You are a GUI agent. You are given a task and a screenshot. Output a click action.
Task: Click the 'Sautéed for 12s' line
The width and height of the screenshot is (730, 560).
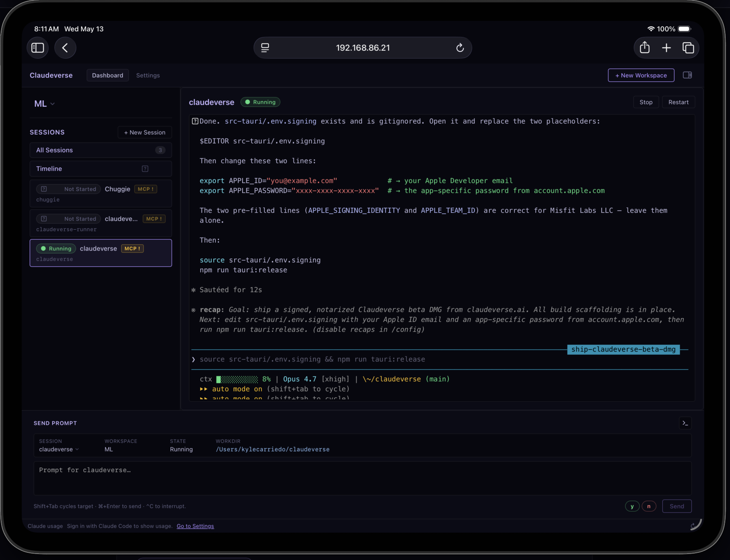[231, 290]
